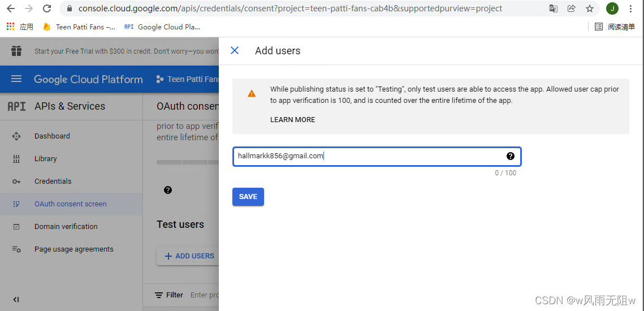Go to Library in the sidebar
Screen dimensions: 644x311
coord(45,159)
